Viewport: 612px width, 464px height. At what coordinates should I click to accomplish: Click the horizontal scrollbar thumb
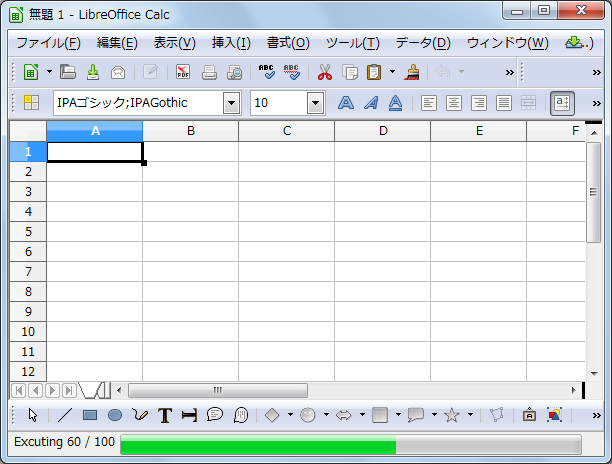click(218, 390)
